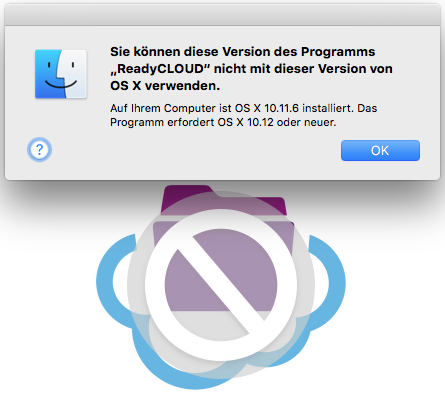Click the blue left half of Finder face
This screenshot has width=445, height=400.
point(47,74)
